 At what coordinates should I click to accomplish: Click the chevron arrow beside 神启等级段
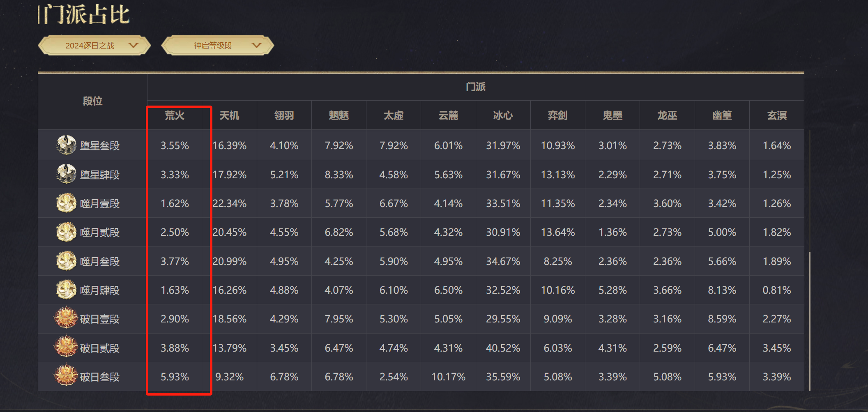(257, 45)
